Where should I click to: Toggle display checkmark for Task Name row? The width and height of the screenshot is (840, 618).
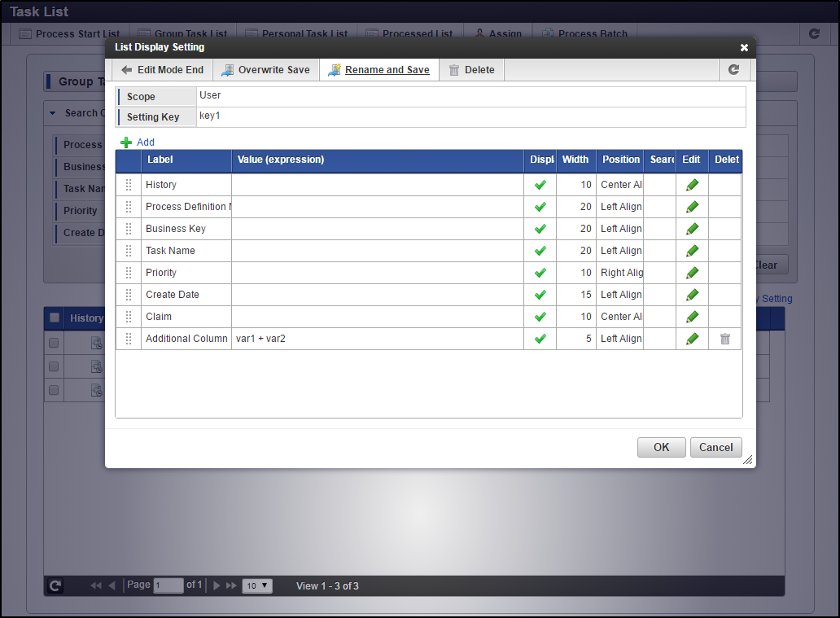click(540, 251)
